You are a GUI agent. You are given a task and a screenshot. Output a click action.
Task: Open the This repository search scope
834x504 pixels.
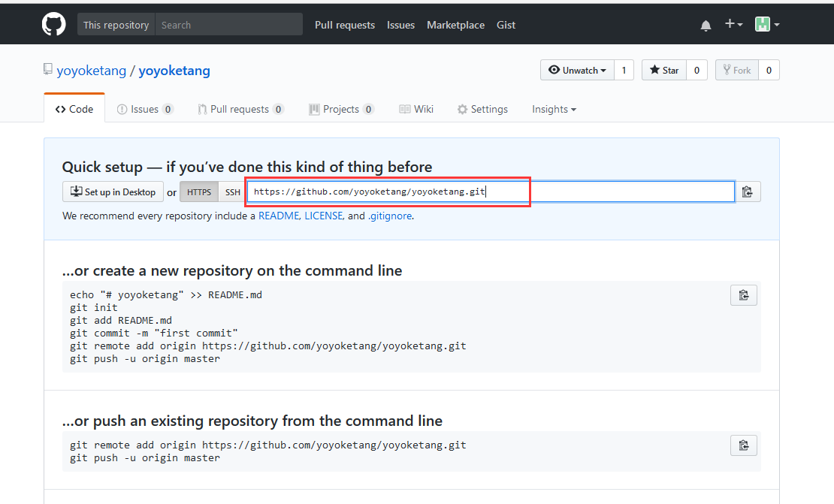point(116,25)
